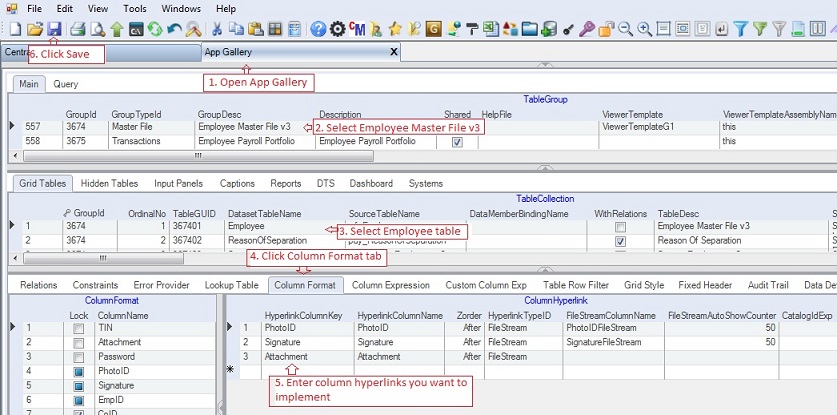Click the green up arrow icon

point(117,29)
